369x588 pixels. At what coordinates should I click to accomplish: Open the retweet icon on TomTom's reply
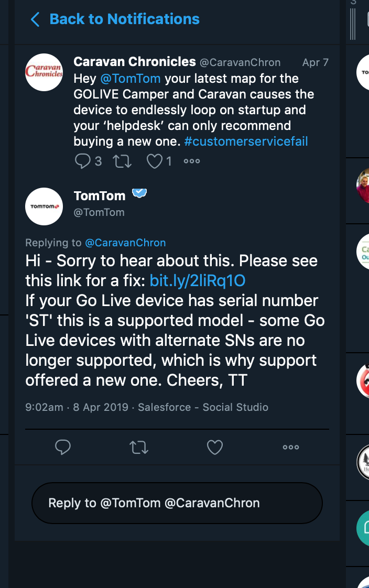(139, 447)
